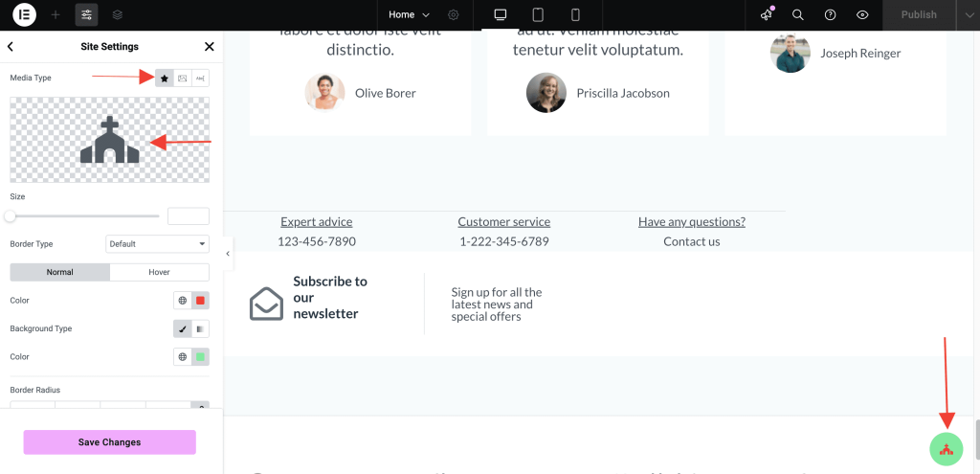
Task: Open the Border Type dropdown
Action: [157, 244]
